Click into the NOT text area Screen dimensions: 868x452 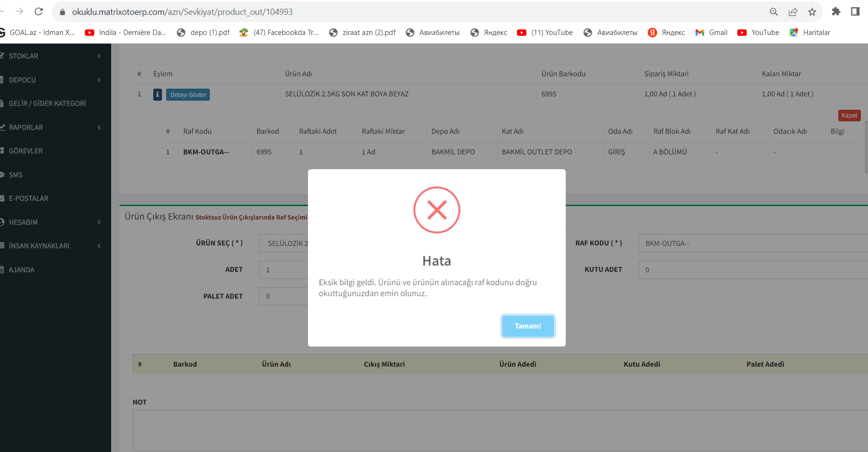(498, 430)
